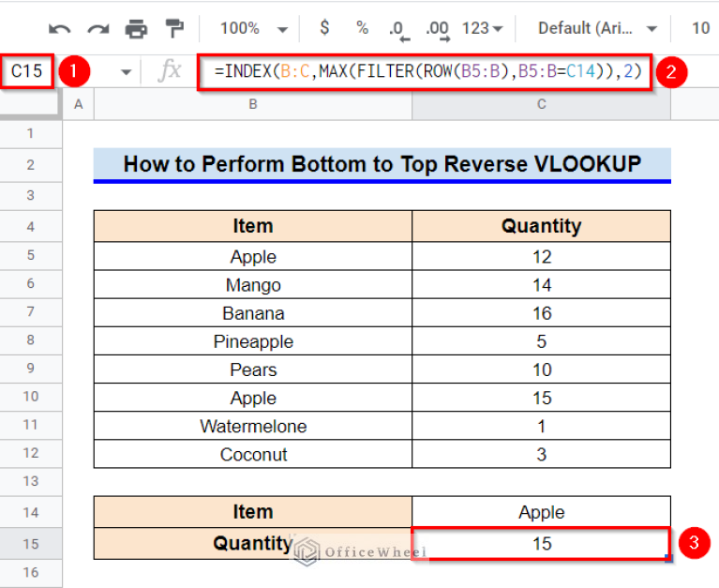Click the font size 10 field
The width and height of the screenshot is (719, 588).
point(700,28)
